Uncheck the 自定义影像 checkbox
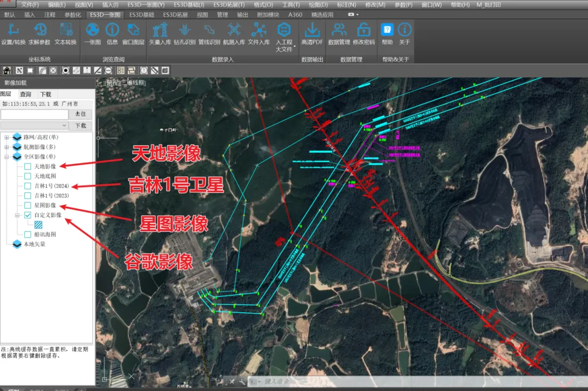Image resolution: width=588 pixels, height=391 pixels. pos(28,215)
